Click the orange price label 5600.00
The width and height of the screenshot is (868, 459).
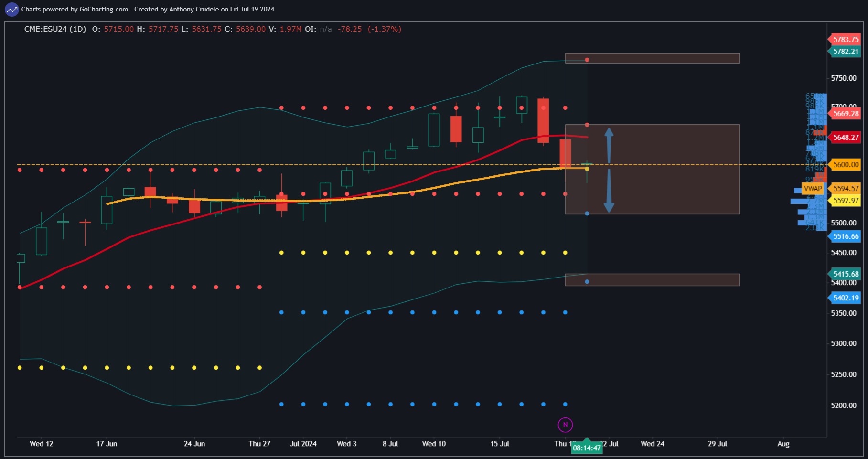coord(845,164)
